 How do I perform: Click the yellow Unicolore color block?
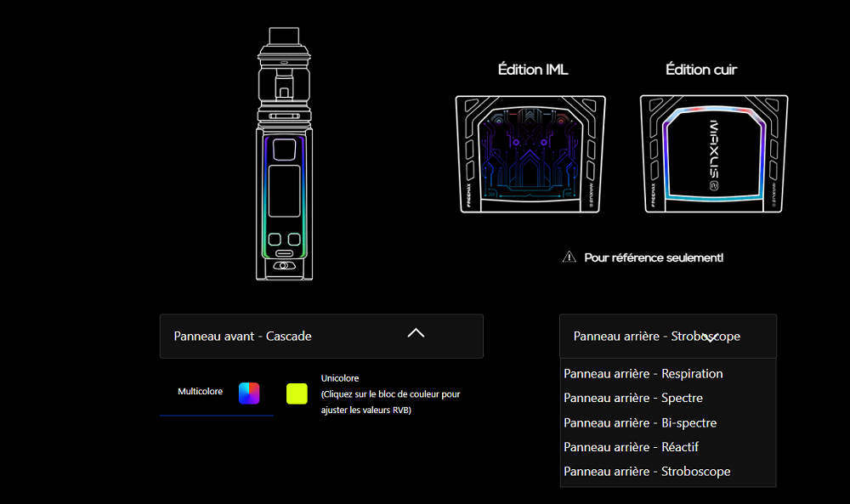[297, 394]
